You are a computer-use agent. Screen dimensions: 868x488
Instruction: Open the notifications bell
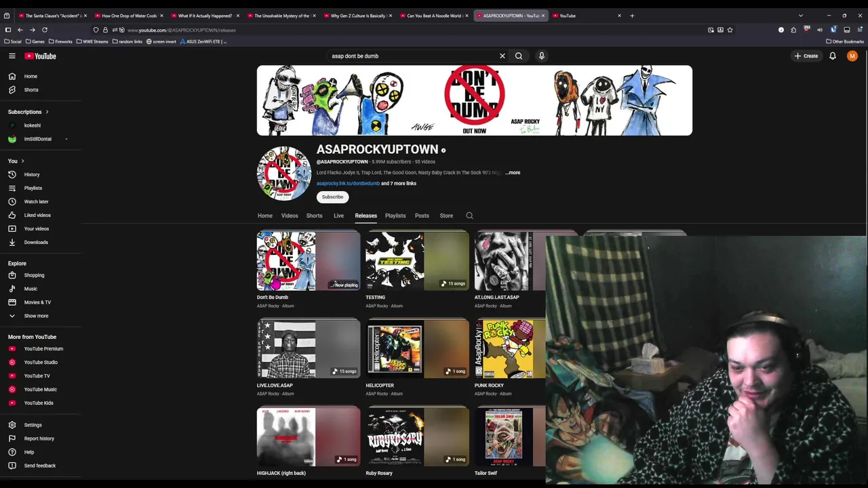pos(833,56)
